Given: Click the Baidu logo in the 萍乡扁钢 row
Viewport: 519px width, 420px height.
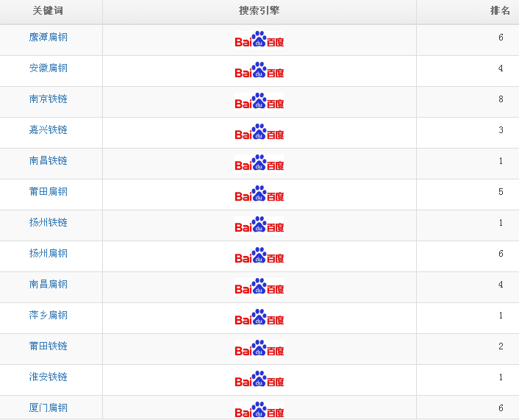Looking at the screenshot, I should (259, 318).
